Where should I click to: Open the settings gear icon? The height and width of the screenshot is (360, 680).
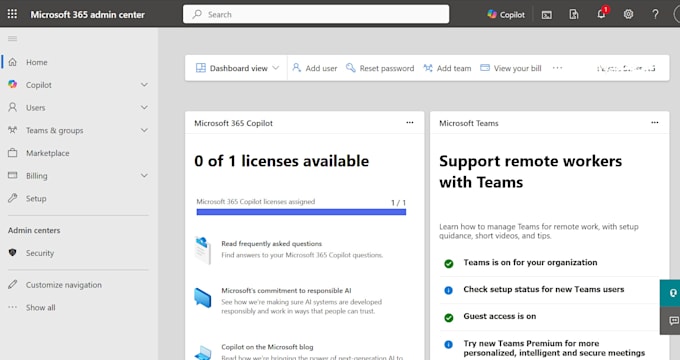(628, 14)
